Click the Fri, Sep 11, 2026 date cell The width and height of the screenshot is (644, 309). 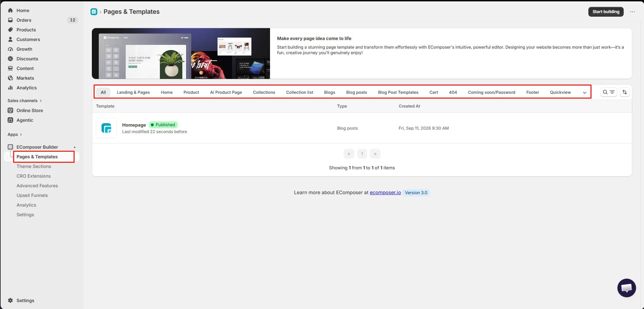[x=424, y=128]
